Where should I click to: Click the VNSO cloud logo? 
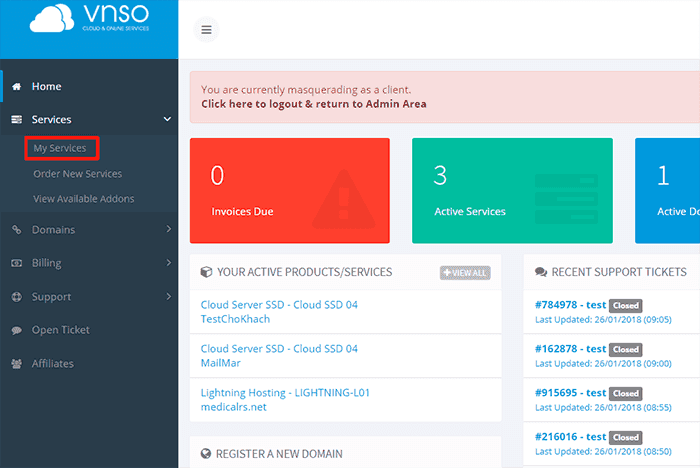(x=89, y=18)
